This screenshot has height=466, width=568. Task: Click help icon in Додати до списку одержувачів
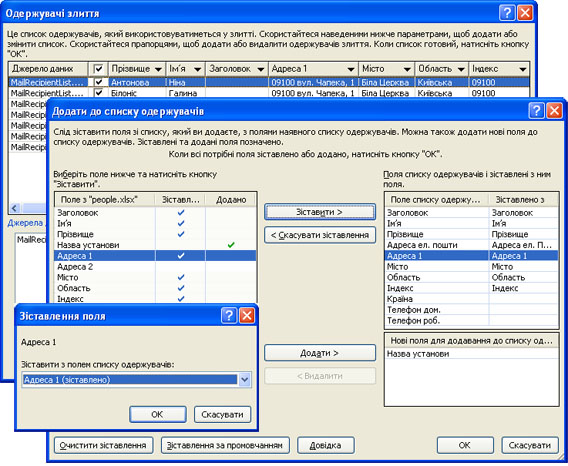pos(536,111)
